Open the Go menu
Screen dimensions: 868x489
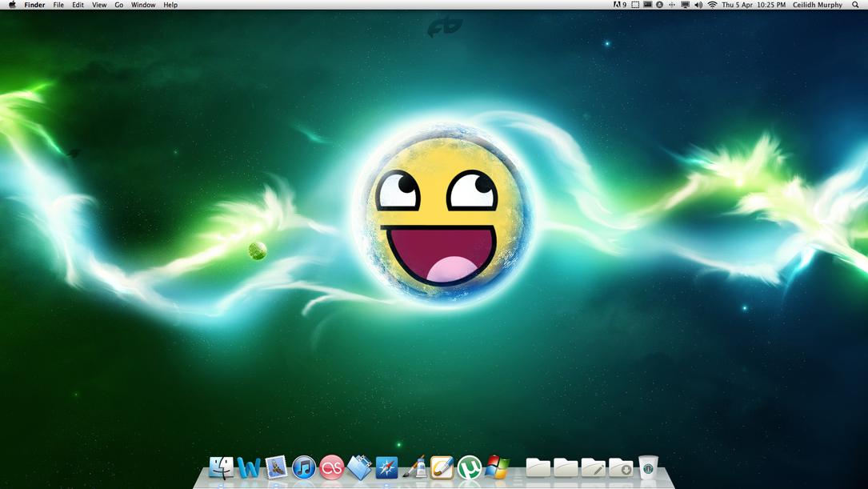pos(118,5)
